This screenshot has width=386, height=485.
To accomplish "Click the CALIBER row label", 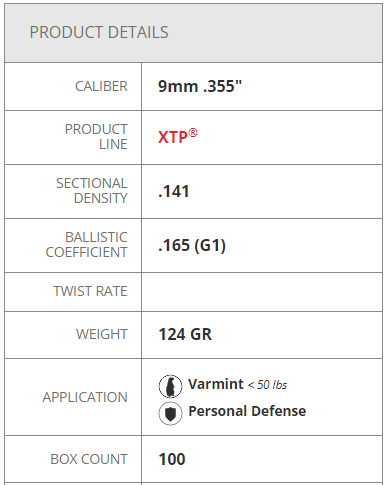I will click(x=101, y=86).
